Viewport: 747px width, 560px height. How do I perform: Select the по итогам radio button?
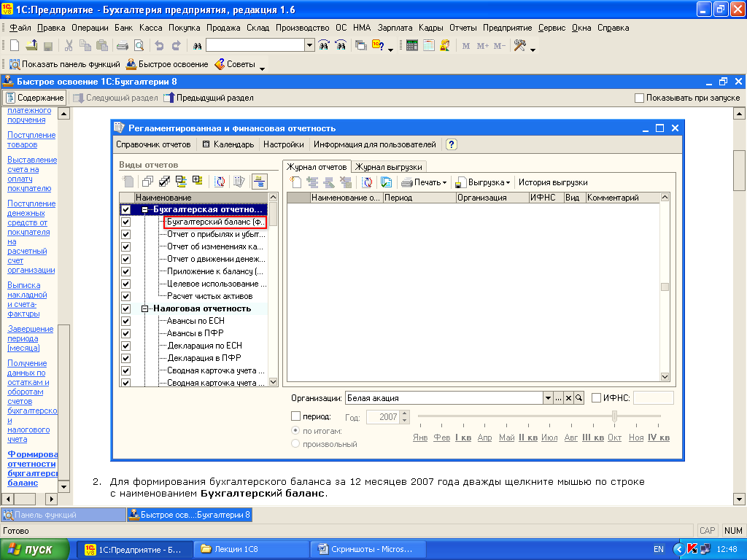point(295,430)
